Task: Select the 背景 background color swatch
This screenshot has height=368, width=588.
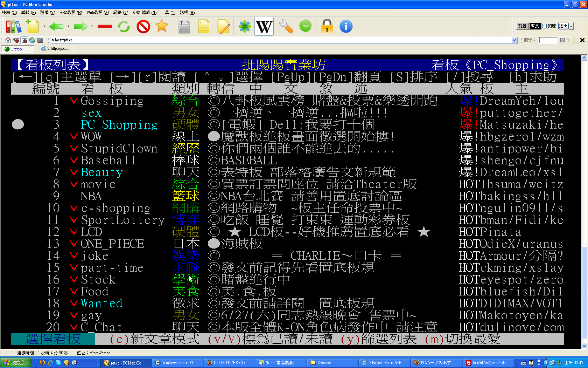Action: point(535,26)
